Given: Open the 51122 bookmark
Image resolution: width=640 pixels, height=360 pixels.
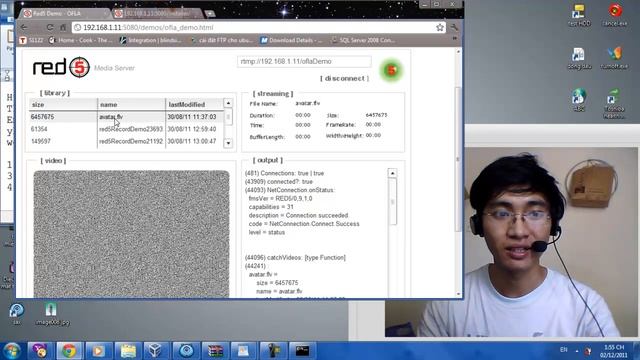Looking at the screenshot, I should (31, 40).
